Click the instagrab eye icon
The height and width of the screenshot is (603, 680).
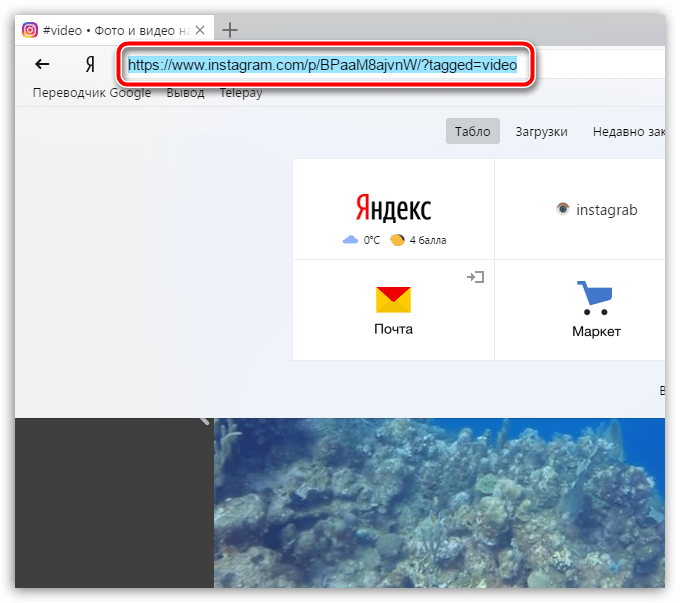click(x=562, y=209)
